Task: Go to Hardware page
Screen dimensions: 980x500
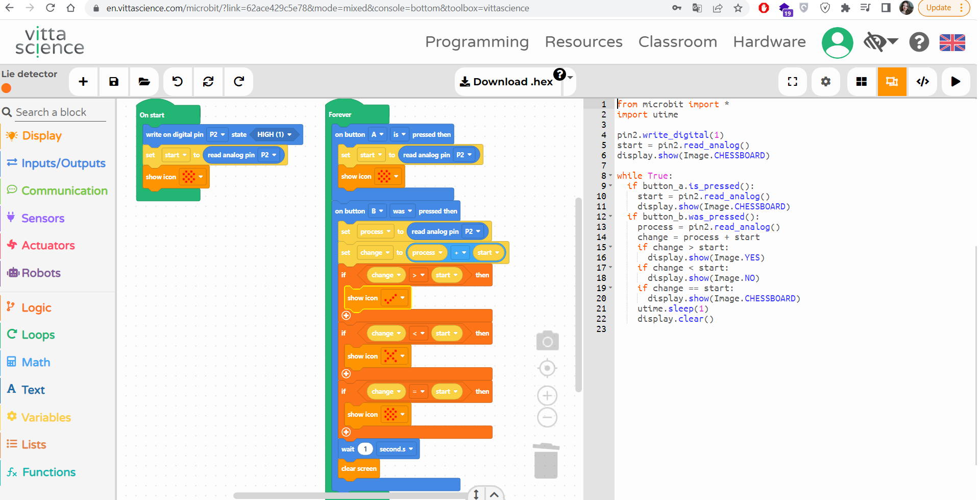Action: pos(770,42)
